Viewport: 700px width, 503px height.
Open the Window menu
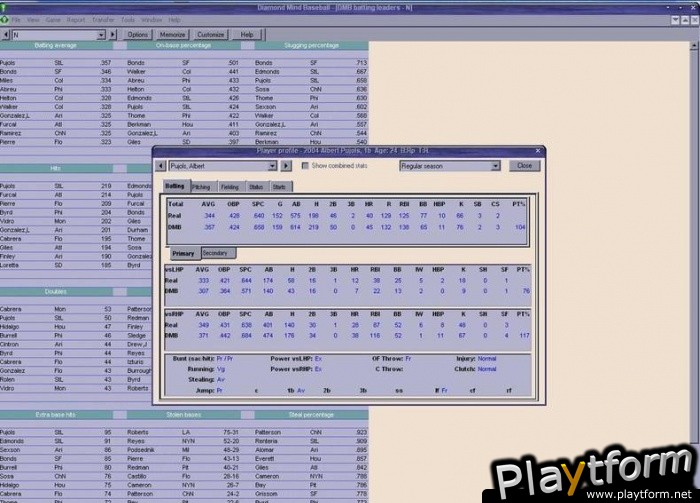(x=151, y=20)
